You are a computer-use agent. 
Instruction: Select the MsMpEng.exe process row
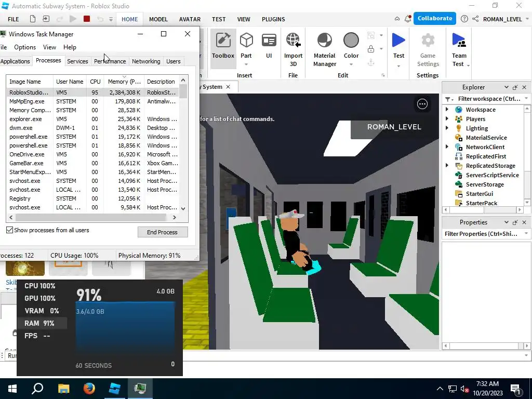click(x=92, y=101)
